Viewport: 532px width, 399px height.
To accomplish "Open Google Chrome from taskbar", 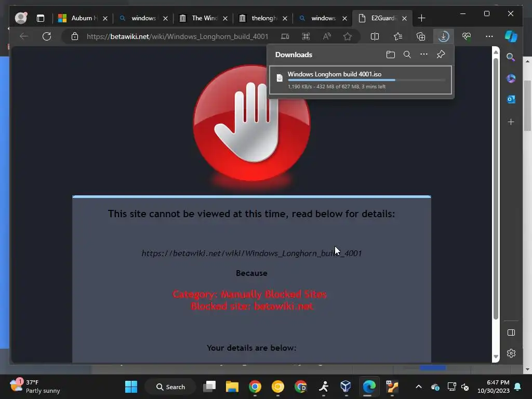I will (x=255, y=387).
